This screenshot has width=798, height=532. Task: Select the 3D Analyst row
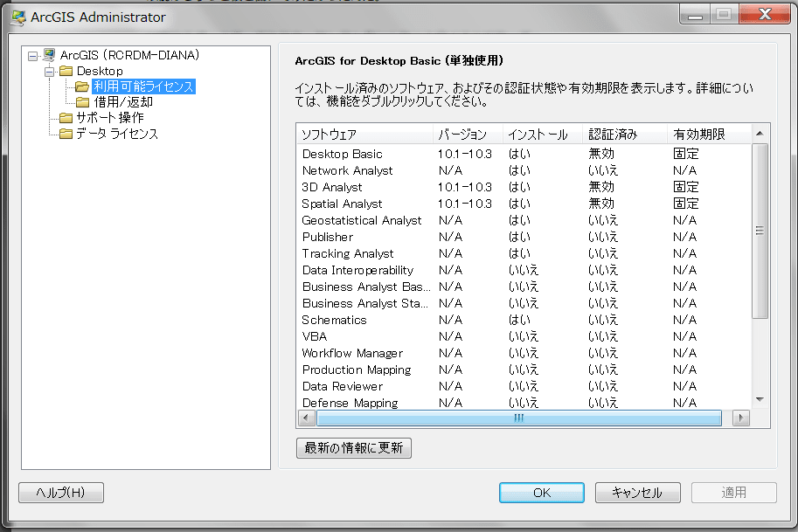point(524,187)
